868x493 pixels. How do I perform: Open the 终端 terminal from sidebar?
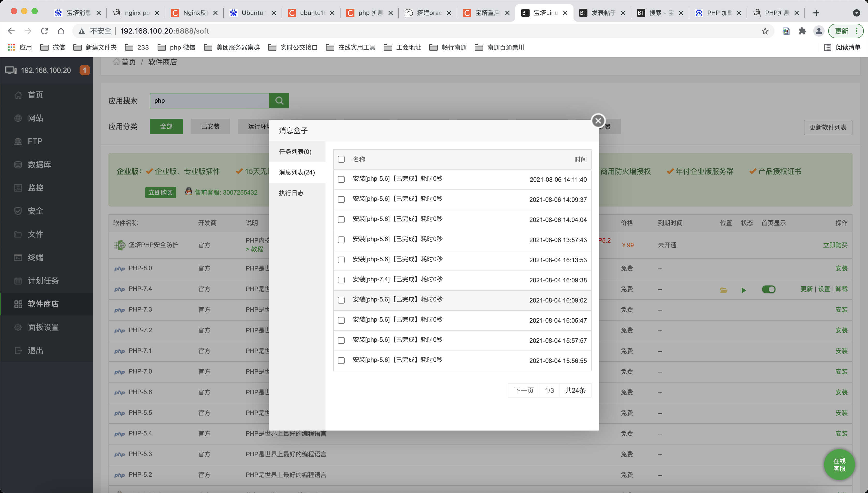35,257
